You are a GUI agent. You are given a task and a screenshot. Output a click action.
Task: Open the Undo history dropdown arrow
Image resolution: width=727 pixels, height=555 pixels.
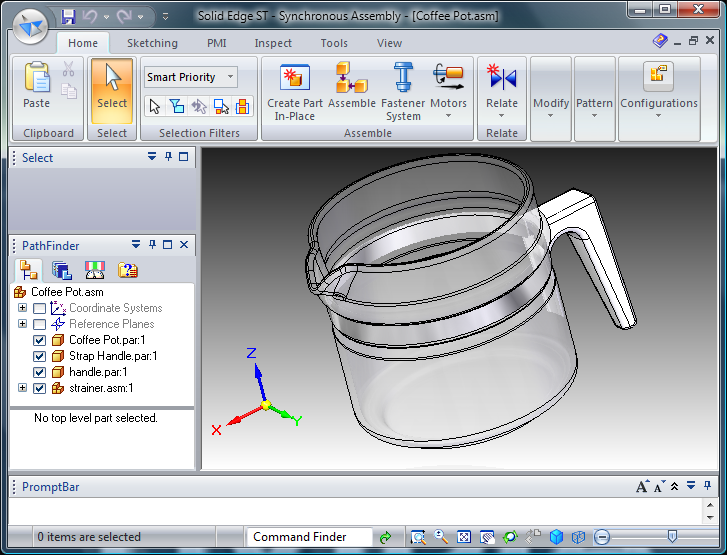(106, 17)
